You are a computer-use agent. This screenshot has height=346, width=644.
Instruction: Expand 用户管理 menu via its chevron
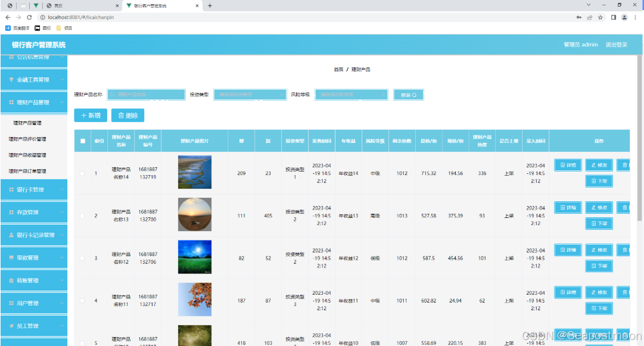tap(62, 303)
